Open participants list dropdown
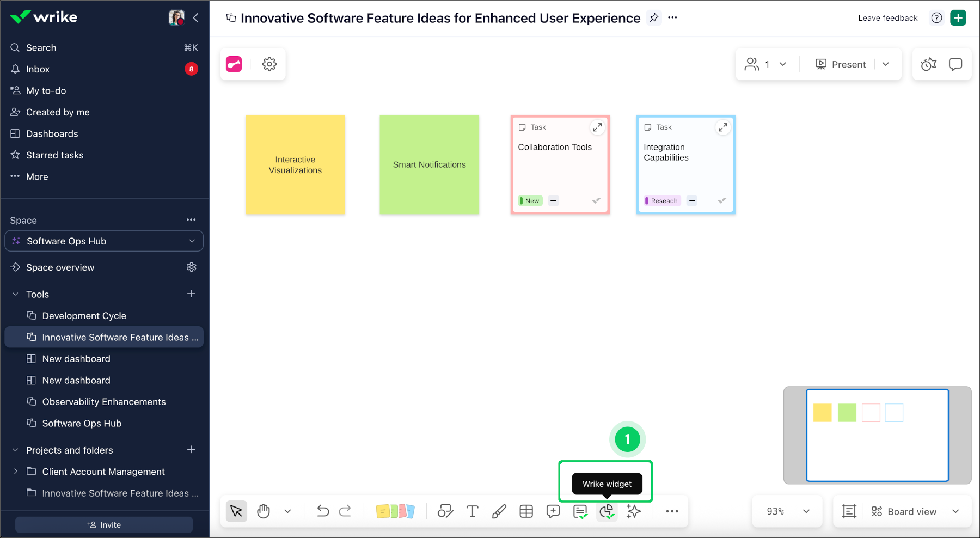This screenshot has width=980, height=538. click(765, 64)
